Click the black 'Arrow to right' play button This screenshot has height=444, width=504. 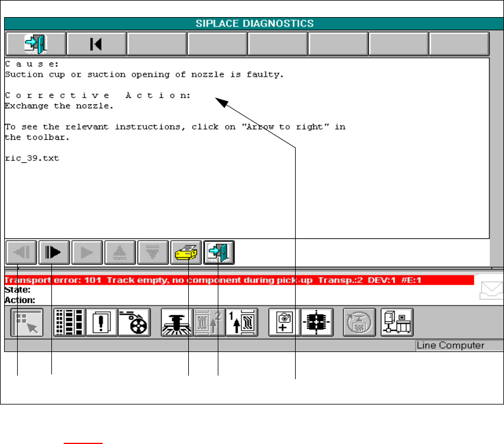(x=54, y=252)
